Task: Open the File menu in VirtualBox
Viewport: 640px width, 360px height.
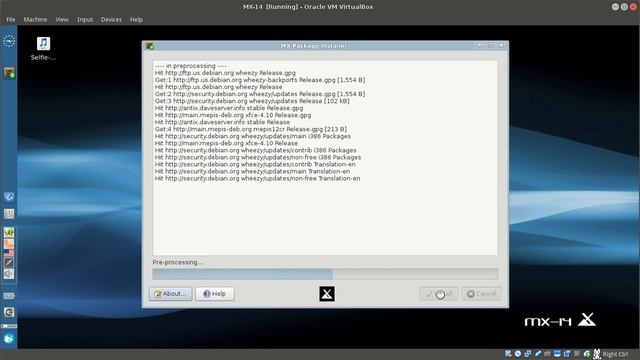Action: pyautogui.click(x=11, y=20)
